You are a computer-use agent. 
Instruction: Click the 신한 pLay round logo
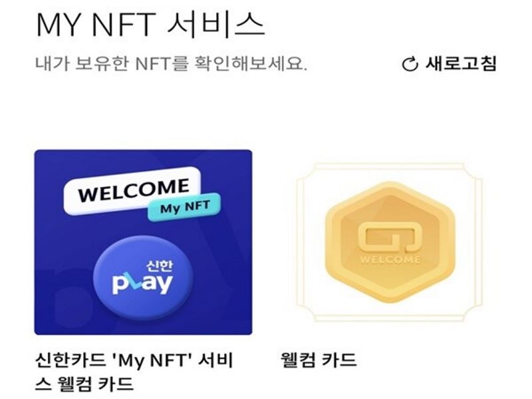tap(144, 277)
